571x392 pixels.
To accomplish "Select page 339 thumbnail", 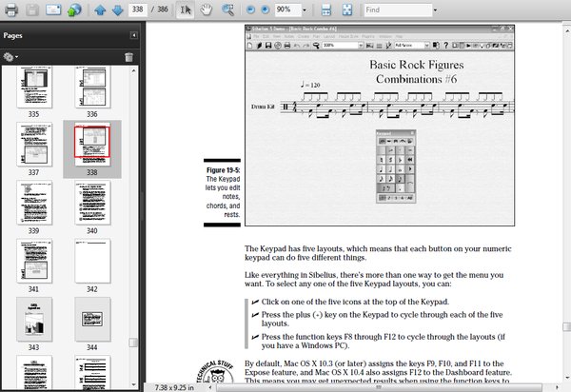I will pos(34,203).
